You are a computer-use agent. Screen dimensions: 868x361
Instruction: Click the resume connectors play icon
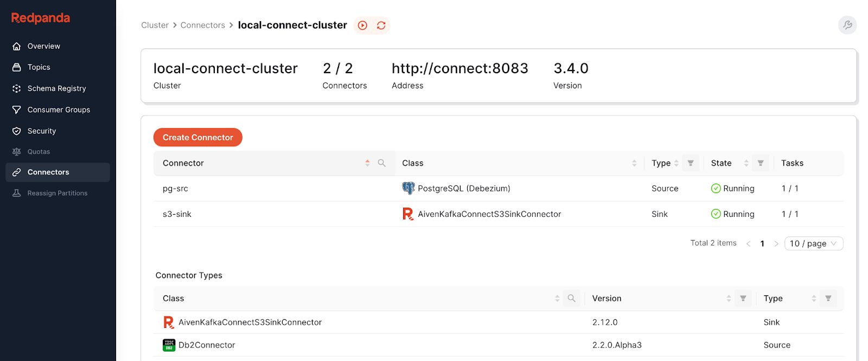coord(362,25)
